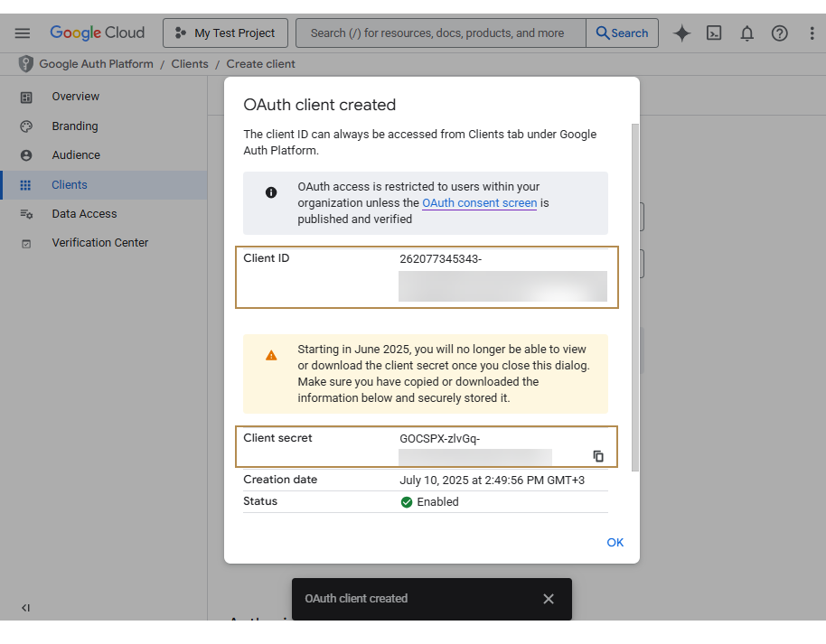The height and width of the screenshot is (644, 826).
Task: Click the Data Access settings-list icon
Action: pos(26,214)
